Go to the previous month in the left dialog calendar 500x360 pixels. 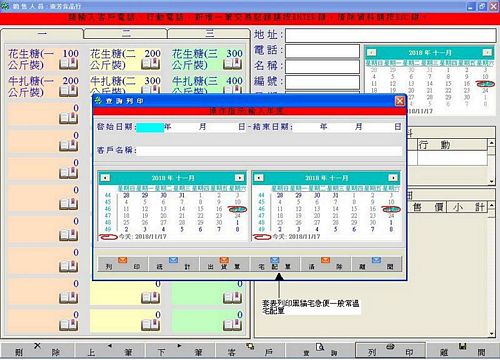(105, 178)
